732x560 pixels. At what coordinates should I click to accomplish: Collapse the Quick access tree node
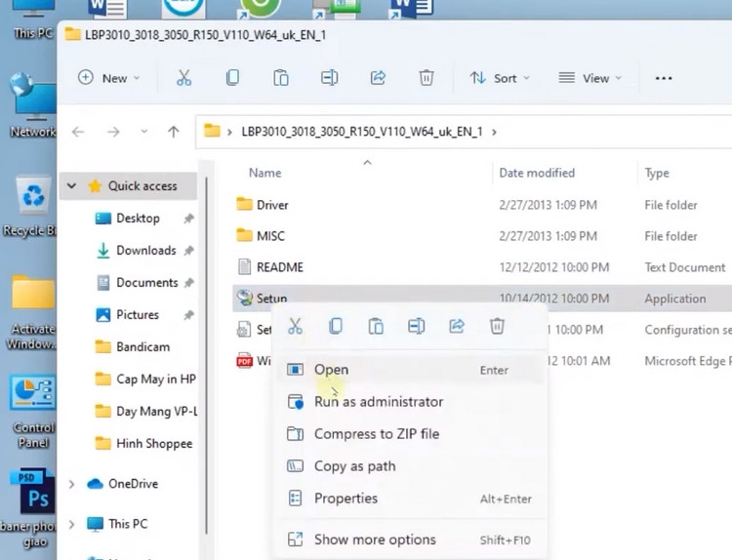tap(71, 185)
